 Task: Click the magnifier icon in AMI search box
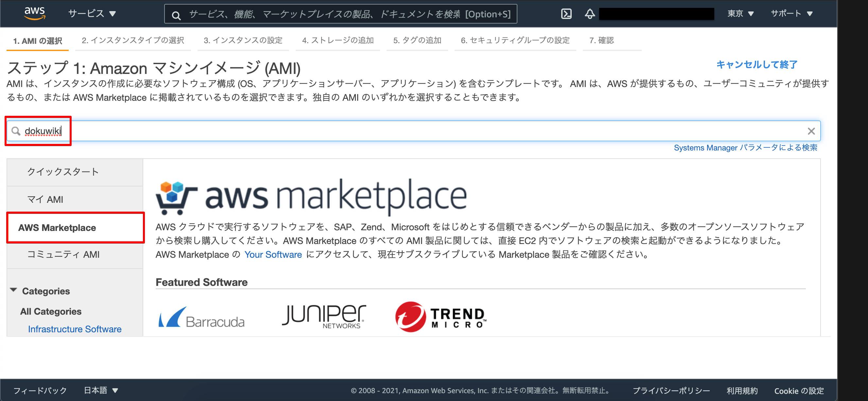[16, 131]
